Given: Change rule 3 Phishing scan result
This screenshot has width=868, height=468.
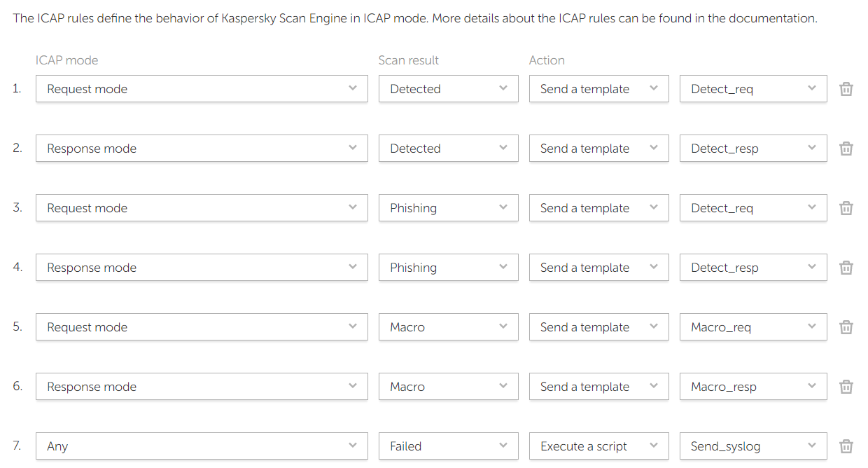Looking at the screenshot, I should pyautogui.click(x=448, y=208).
